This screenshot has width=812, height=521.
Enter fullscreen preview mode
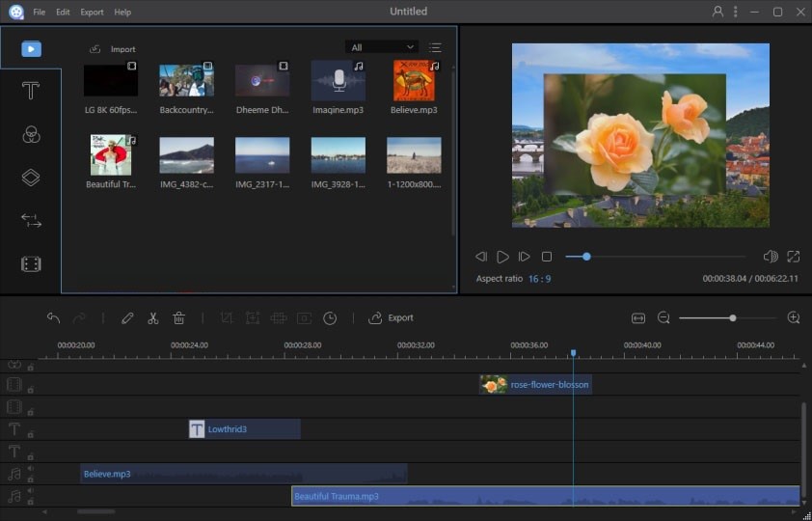794,257
